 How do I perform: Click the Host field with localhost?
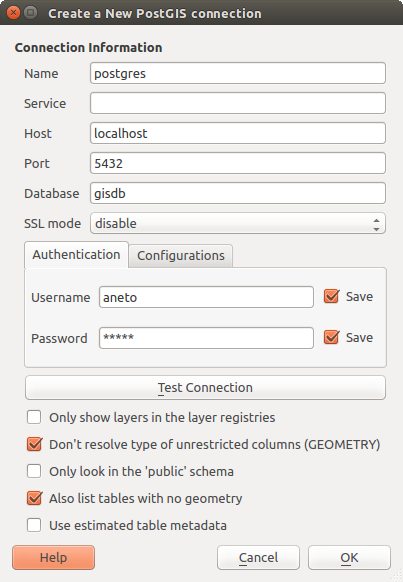tap(238, 133)
